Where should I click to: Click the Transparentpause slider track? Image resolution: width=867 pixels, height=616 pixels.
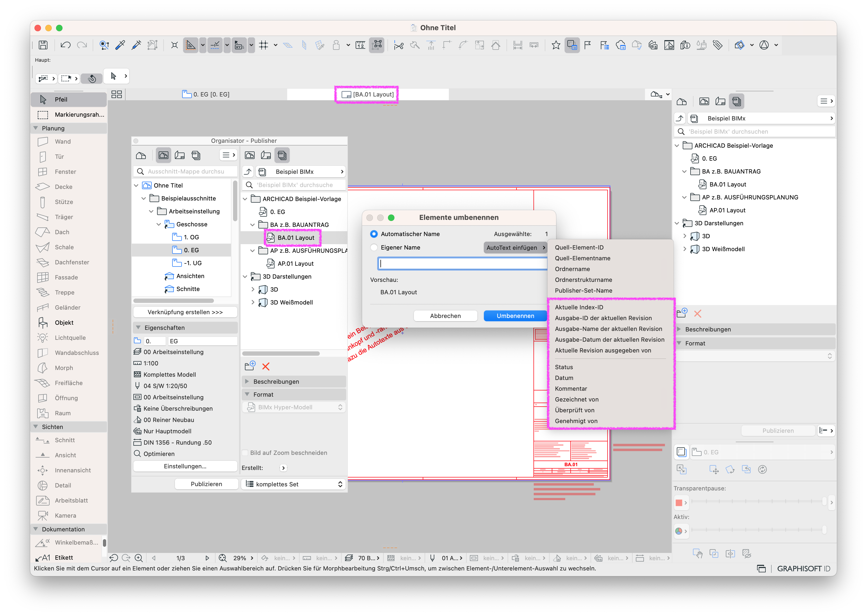758,501
